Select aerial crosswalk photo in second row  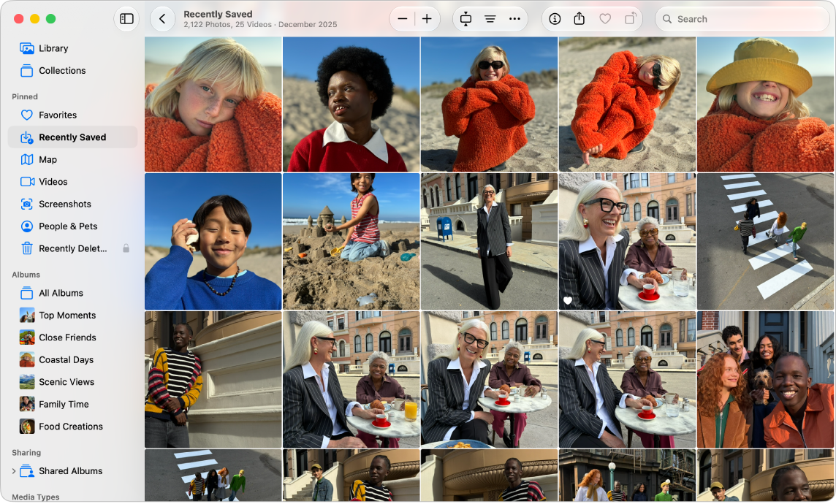click(766, 243)
